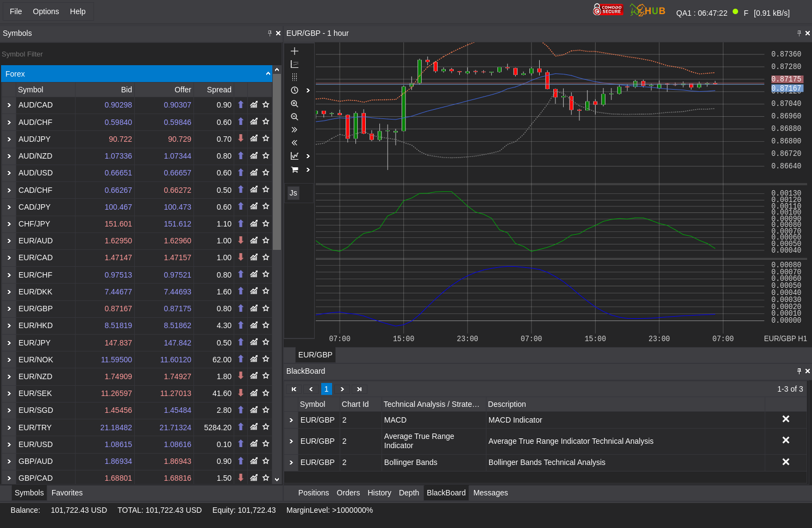Open the Options menu
The width and height of the screenshot is (812, 528).
46,11
